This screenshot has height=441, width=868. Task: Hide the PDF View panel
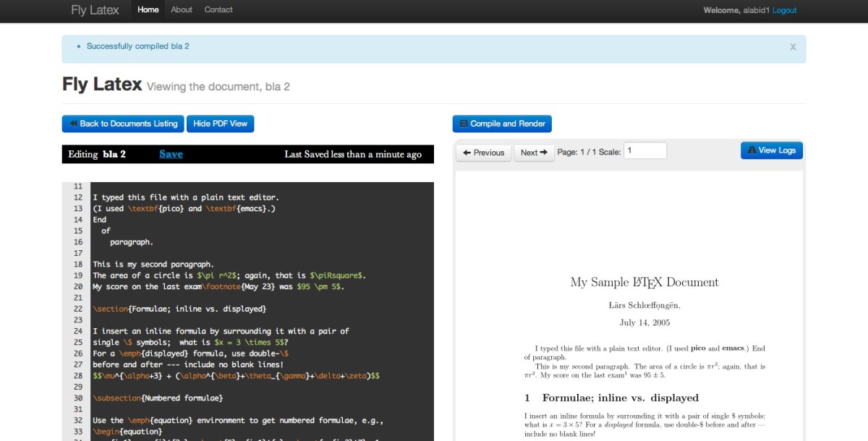220,124
